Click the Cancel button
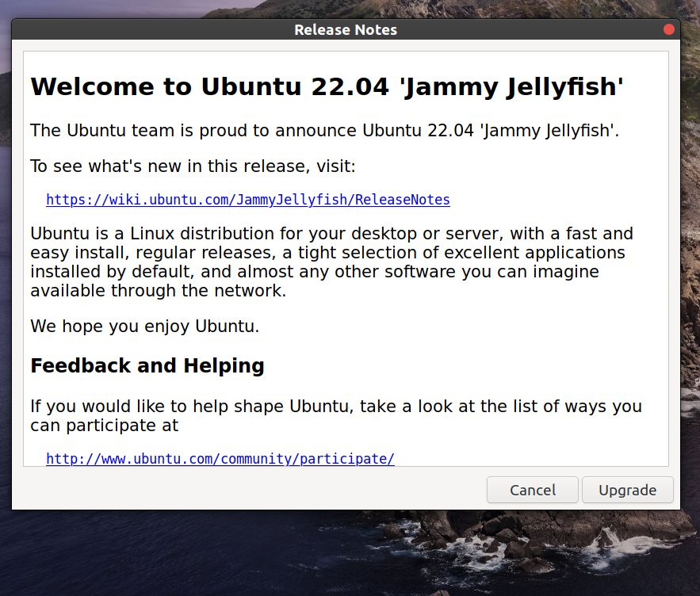Image resolution: width=700 pixels, height=596 pixels. (x=533, y=490)
